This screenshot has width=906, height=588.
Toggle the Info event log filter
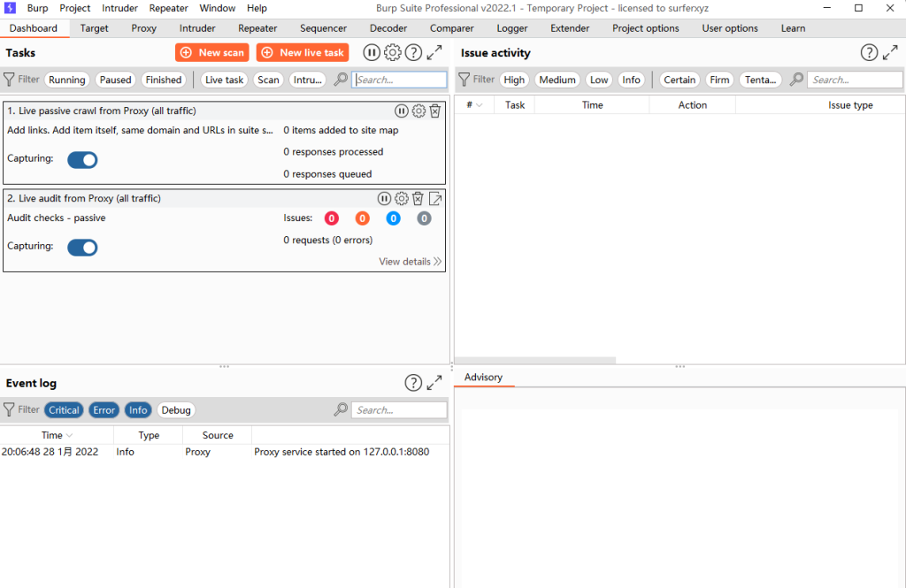click(x=138, y=410)
